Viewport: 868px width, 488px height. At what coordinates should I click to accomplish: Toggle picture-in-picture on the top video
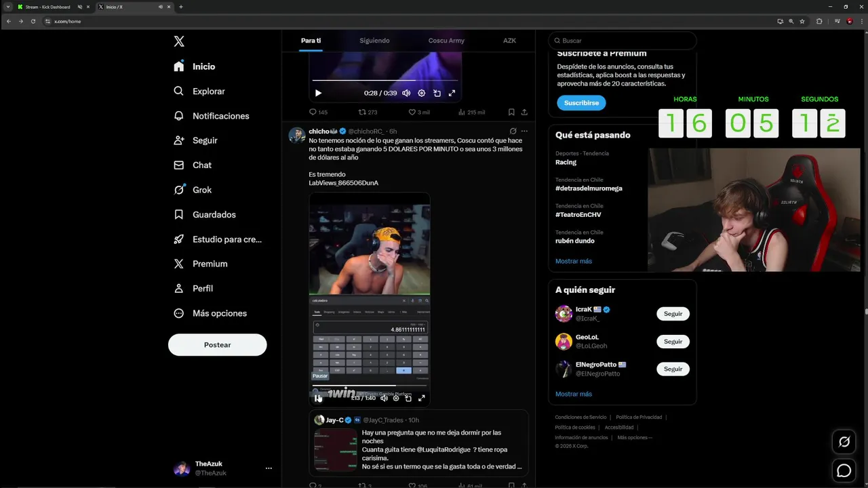point(437,93)
